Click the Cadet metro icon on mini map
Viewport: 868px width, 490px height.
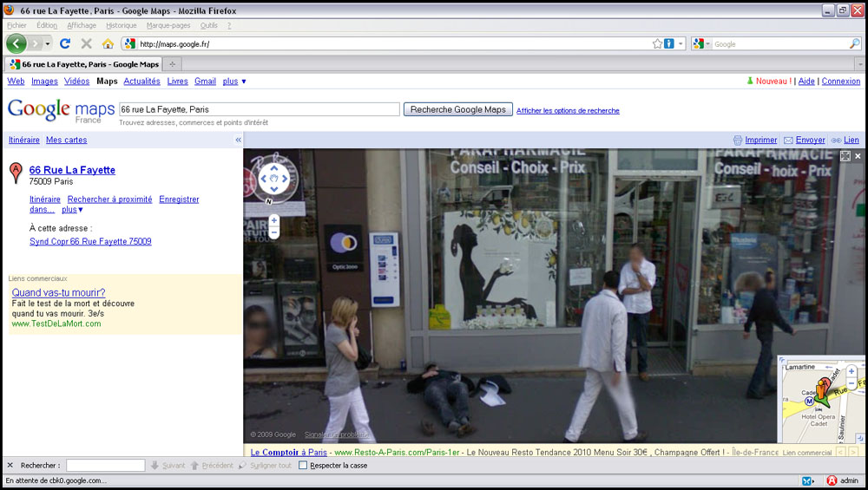809,401
